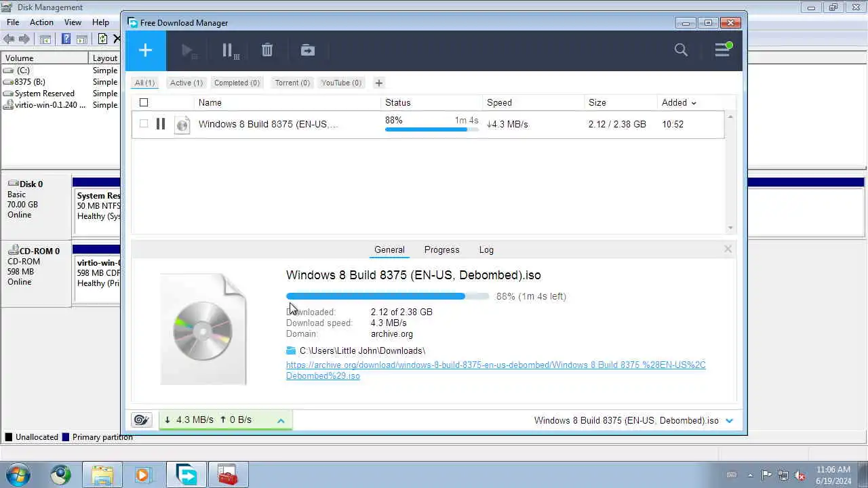Open Help menu in Disk Management
The width and height of the screenshot is (868, 488).
100,22
